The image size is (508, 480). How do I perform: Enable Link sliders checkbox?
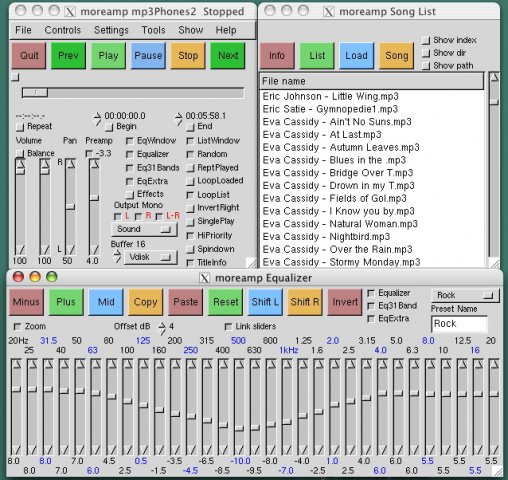[228, 327]
